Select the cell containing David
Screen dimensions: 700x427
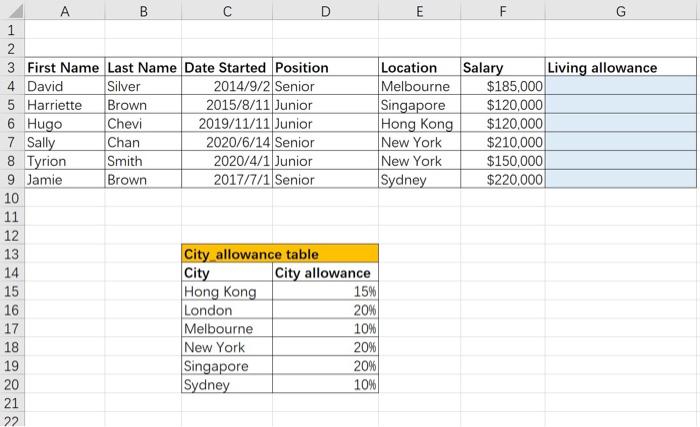[65, 86]
